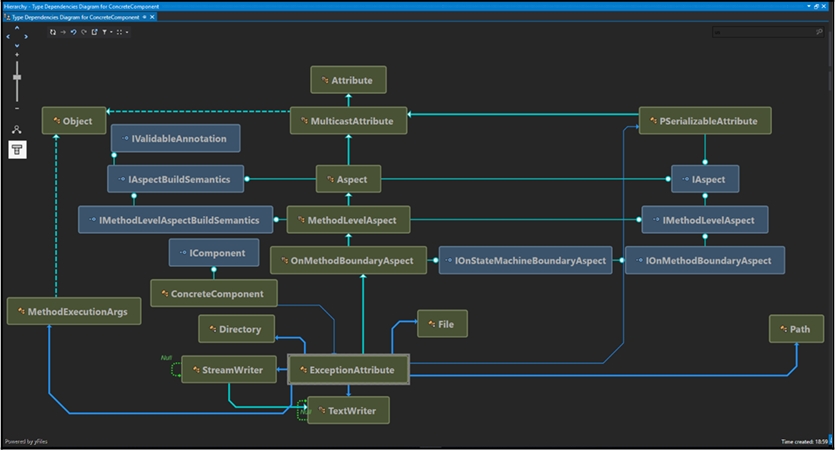Pan the diagram up with arrow
This screenshot has width=836, height=451.
(x=16, y=29)
